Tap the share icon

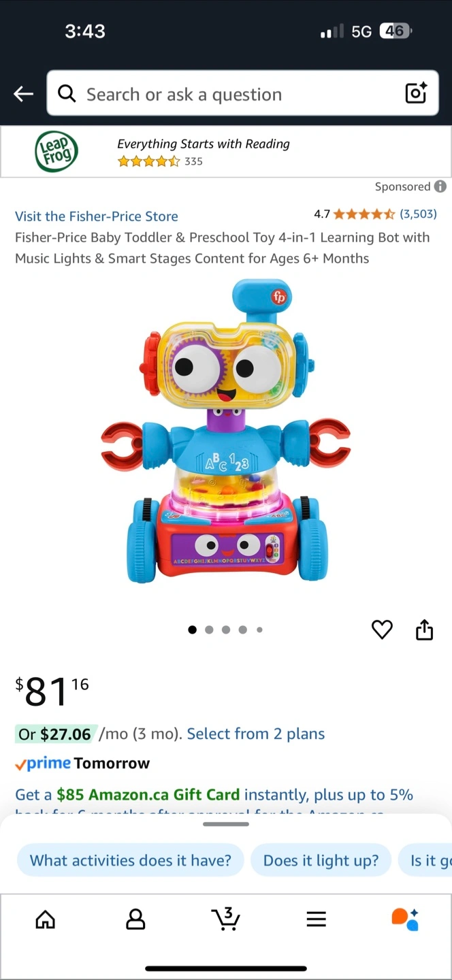(424, 630)
